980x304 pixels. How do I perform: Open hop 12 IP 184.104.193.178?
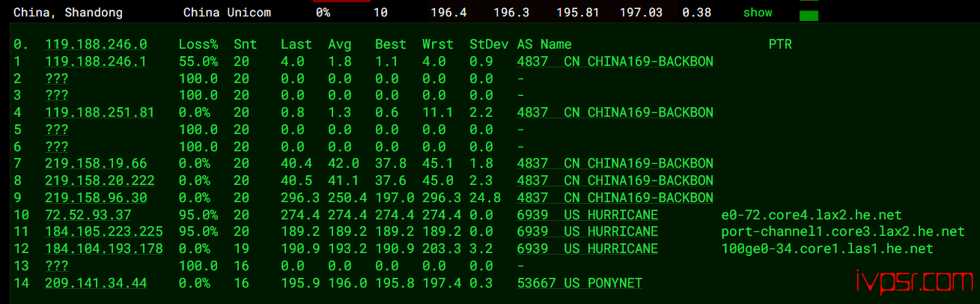click(104, 249)
